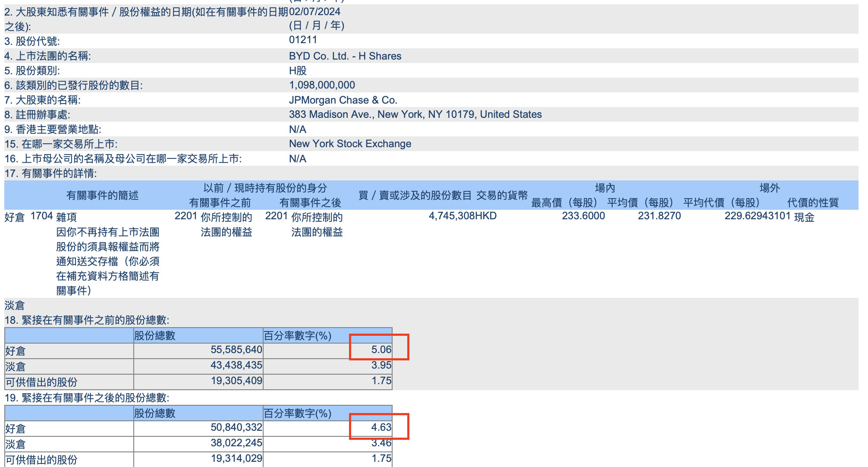Click the 4,745,308 shares figure
Viewport: 868px width, 467px height.
coord(451,216)
